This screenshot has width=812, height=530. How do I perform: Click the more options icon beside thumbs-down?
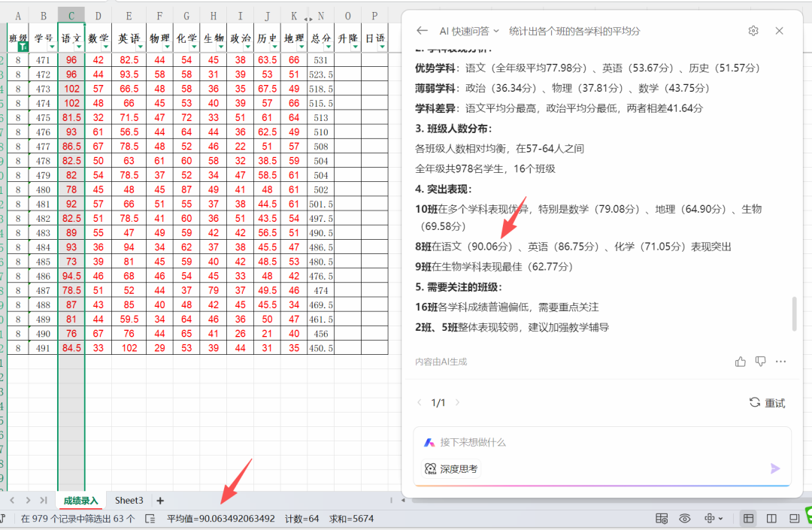click(780, 361)
